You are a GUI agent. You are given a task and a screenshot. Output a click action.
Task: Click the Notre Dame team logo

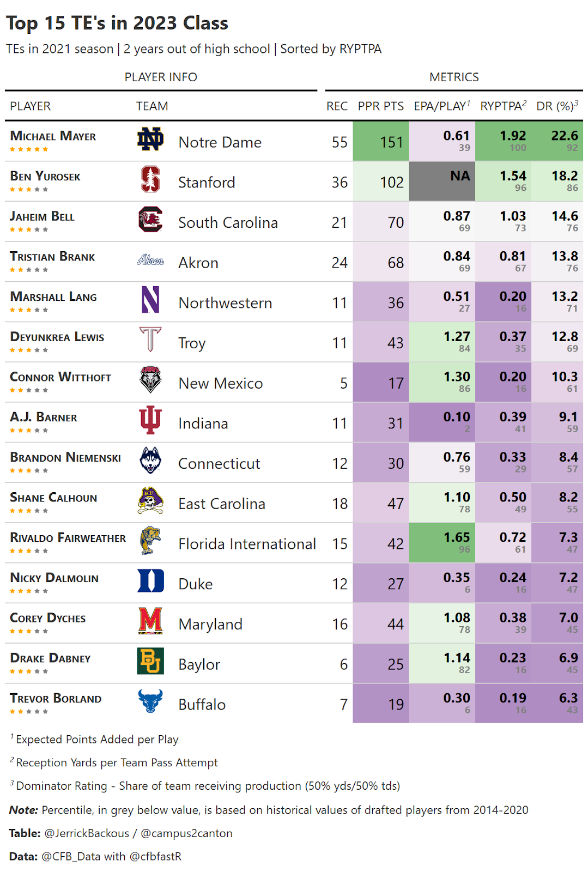coord(150,140)
